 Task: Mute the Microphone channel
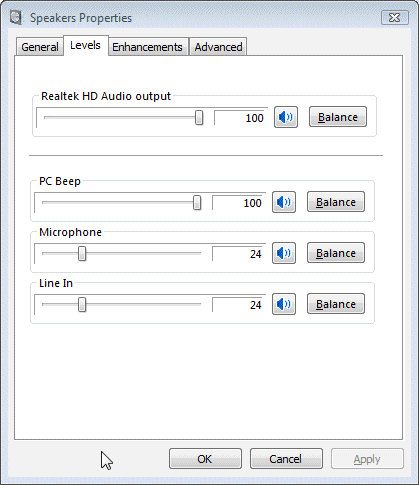284,253
